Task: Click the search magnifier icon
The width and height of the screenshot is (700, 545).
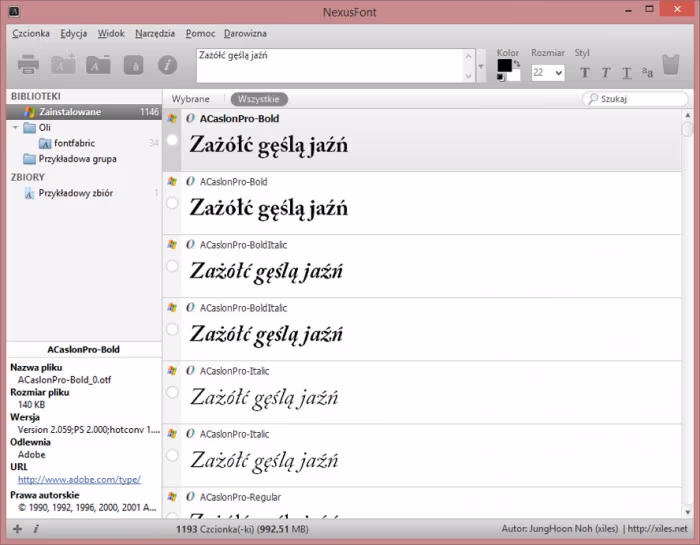Action: pyautogui.click(x=592, y=99)
